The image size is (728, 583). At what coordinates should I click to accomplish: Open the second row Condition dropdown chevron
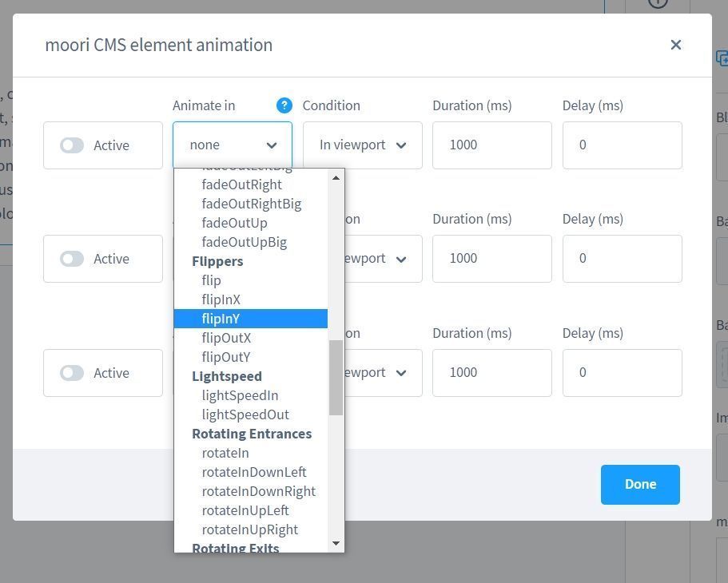pos(401,260)
